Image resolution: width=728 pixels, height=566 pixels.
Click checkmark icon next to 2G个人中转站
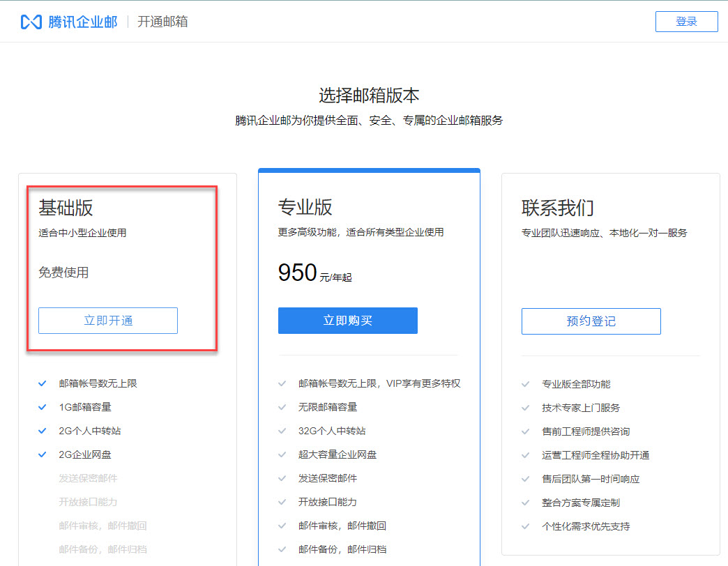(x=43, y=431)
